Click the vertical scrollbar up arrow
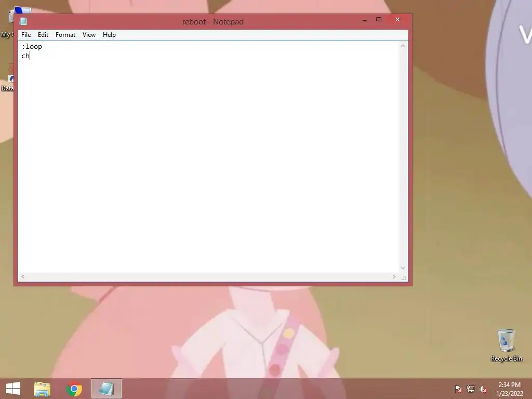 pos(403,46)
